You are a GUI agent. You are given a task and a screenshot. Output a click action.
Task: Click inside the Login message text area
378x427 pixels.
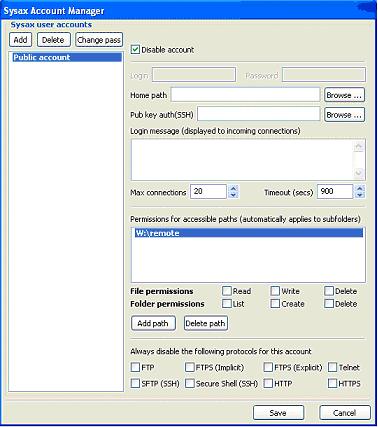(242, 160)
